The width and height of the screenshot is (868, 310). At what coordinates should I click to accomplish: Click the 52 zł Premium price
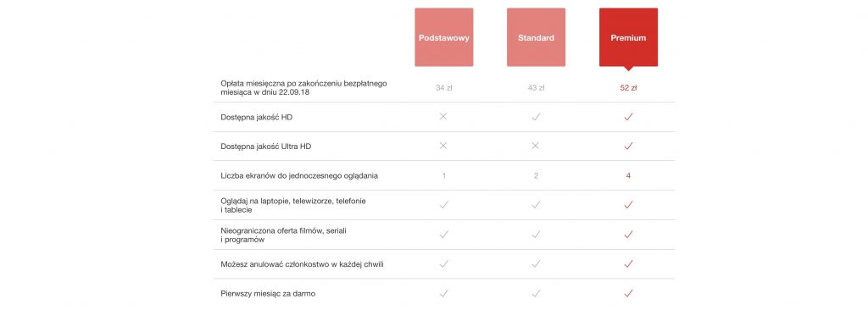point(628,87)
